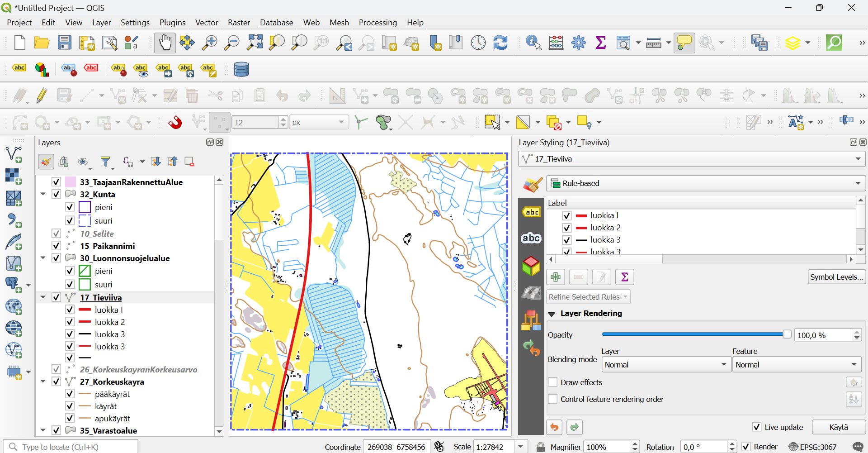Click the Opacity slider handle
The width and height of the screenshot is (868, 453).
[x=787, y=334]
